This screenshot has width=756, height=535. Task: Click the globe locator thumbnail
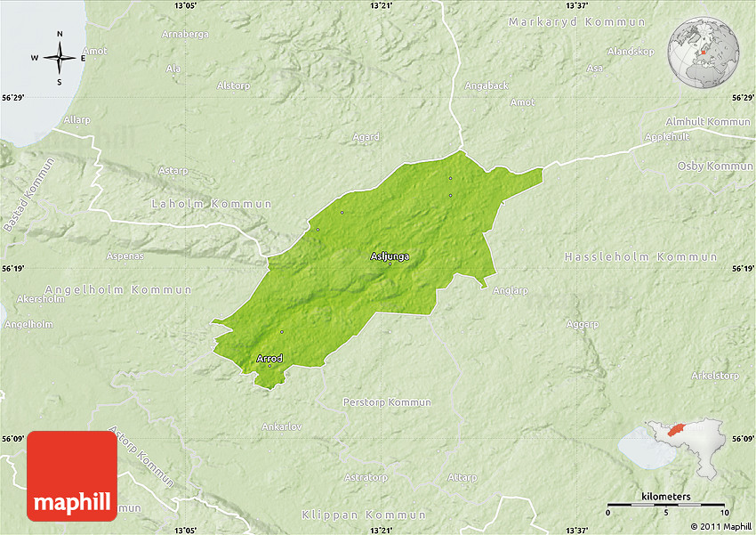[x=705, y=52]
